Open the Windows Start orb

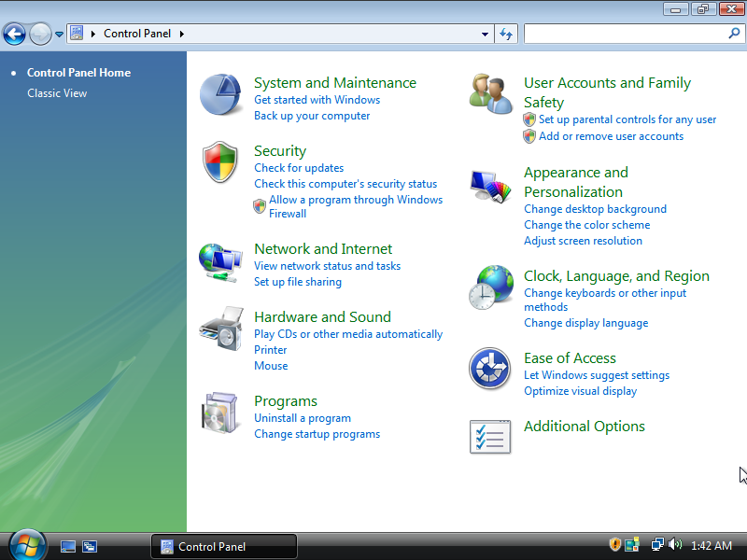26,545
